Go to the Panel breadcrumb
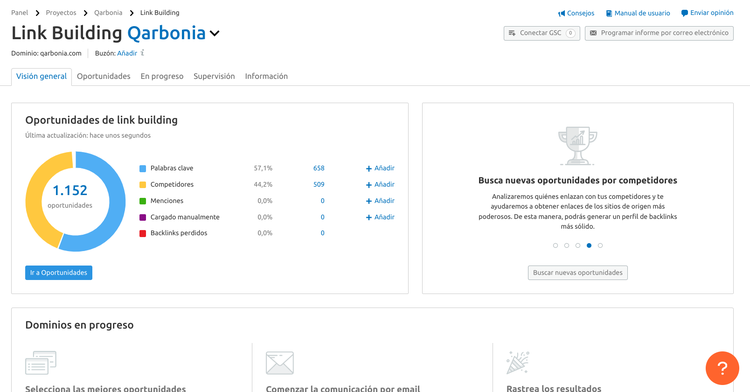The image size is (750, 392). [20, 12]
